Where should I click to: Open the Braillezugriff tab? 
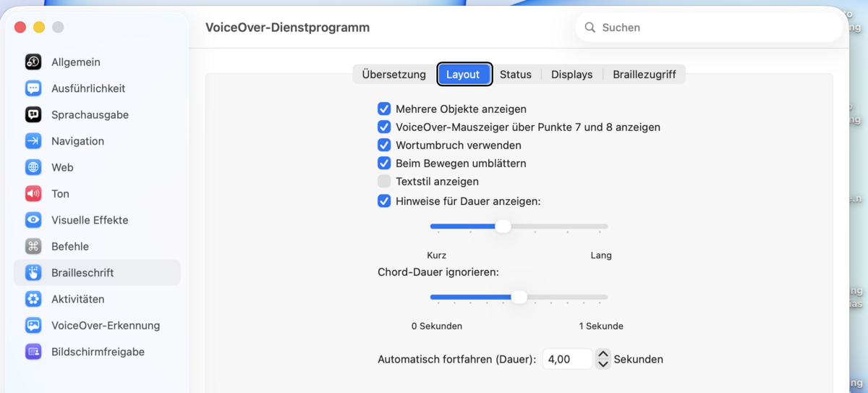pyautogui.click(x=644, y=75)
